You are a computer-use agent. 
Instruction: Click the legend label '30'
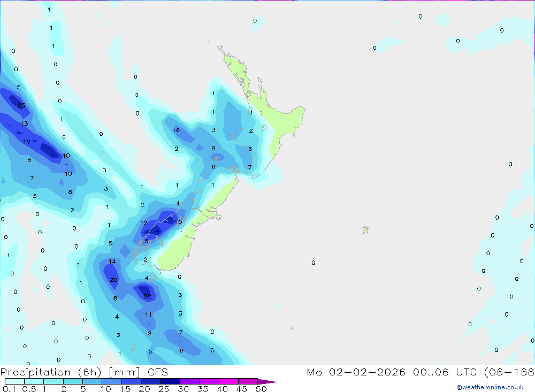(183, 389)
